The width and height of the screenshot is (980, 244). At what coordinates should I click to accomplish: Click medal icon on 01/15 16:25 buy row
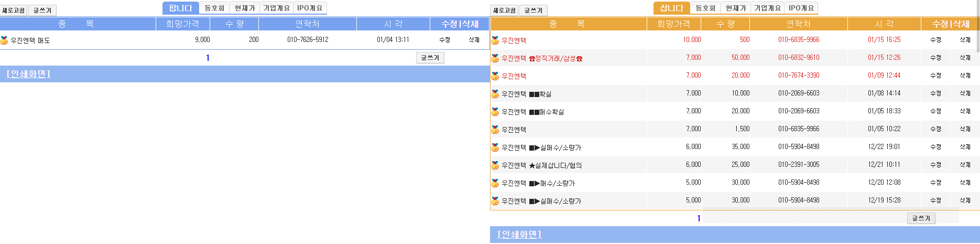click(x=495, y=40)
